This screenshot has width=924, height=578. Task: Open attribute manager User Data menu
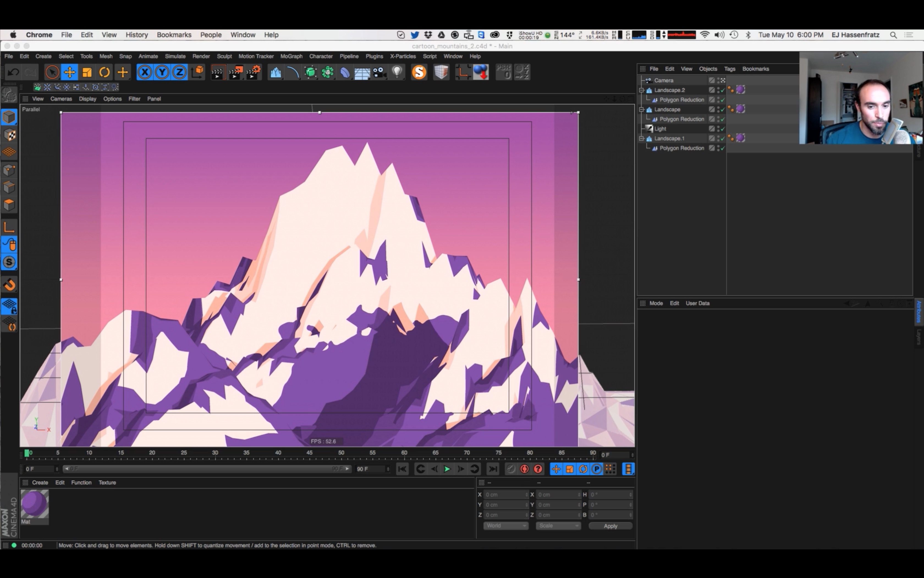coord(698,303)
